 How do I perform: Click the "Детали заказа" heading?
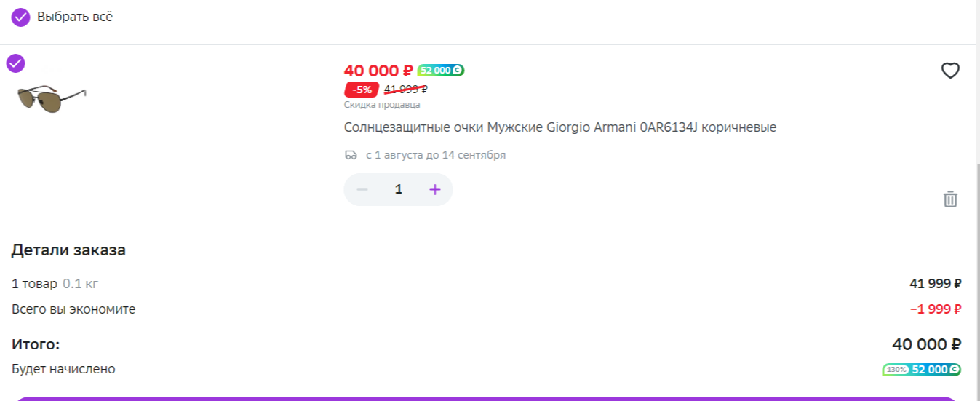tap(68, 250)
